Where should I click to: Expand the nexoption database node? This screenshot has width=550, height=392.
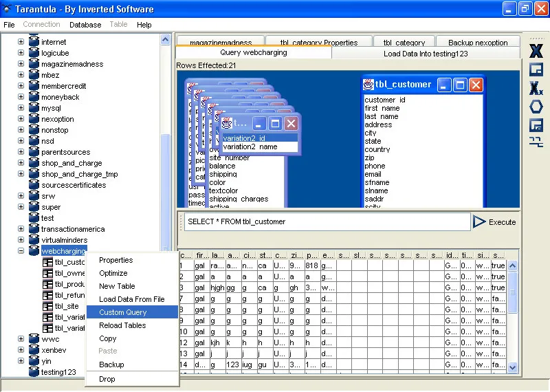coord(21,119)
